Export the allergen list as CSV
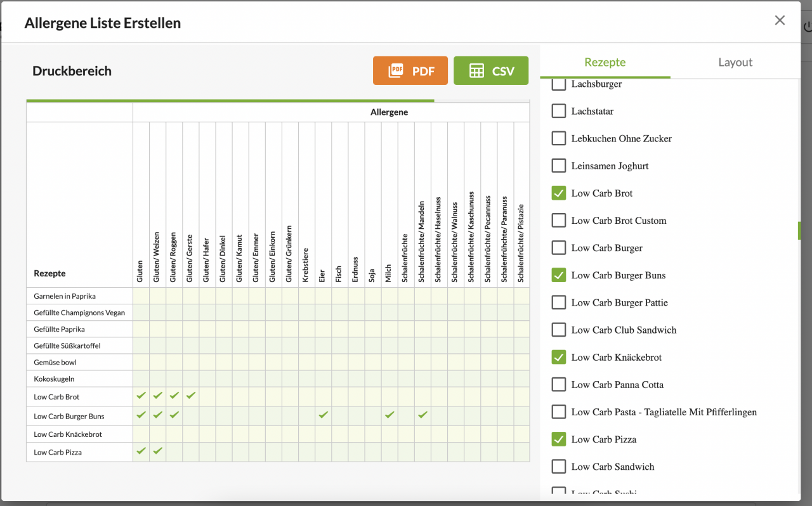This screenshot has height=506, width=812. tap(490, 70)
